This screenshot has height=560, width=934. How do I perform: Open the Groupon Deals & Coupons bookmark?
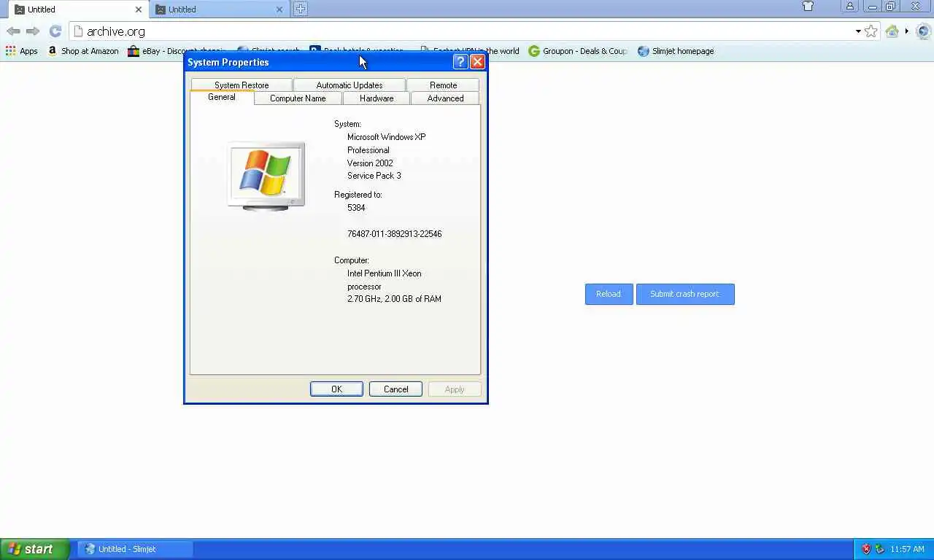point(578,51)
